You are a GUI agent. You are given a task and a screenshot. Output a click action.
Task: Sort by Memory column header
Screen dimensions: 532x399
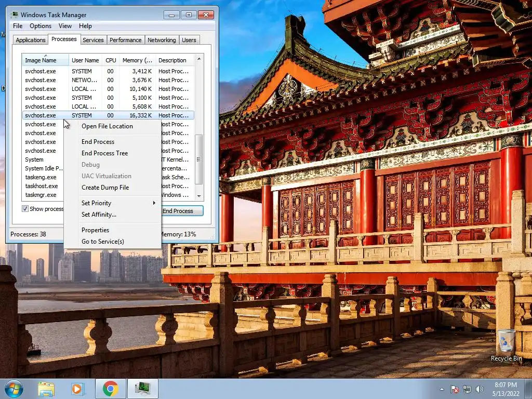137,60
